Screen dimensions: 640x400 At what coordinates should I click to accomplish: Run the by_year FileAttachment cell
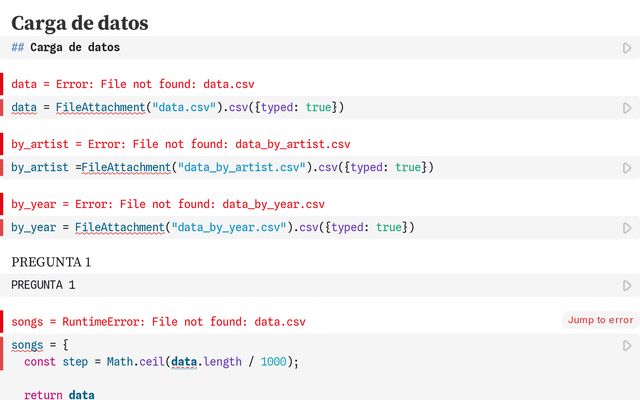(627, 228)
